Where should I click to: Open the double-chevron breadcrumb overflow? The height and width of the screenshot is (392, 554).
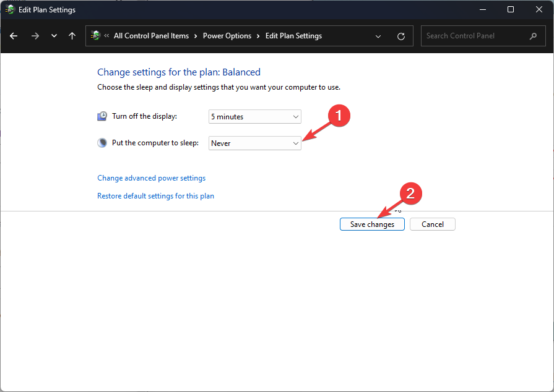pyautogui.click(x=106, y=36)
